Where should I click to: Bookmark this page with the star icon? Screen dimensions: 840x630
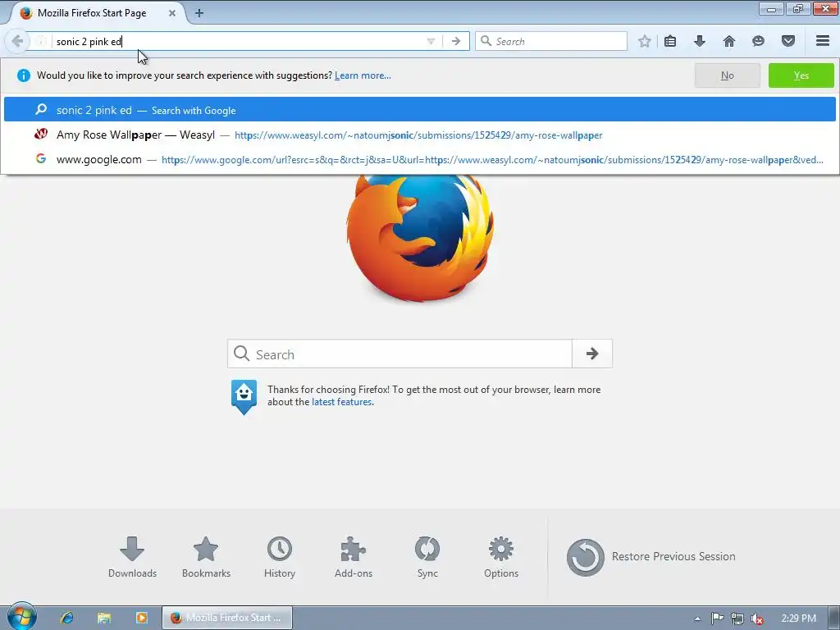point(645,41)
